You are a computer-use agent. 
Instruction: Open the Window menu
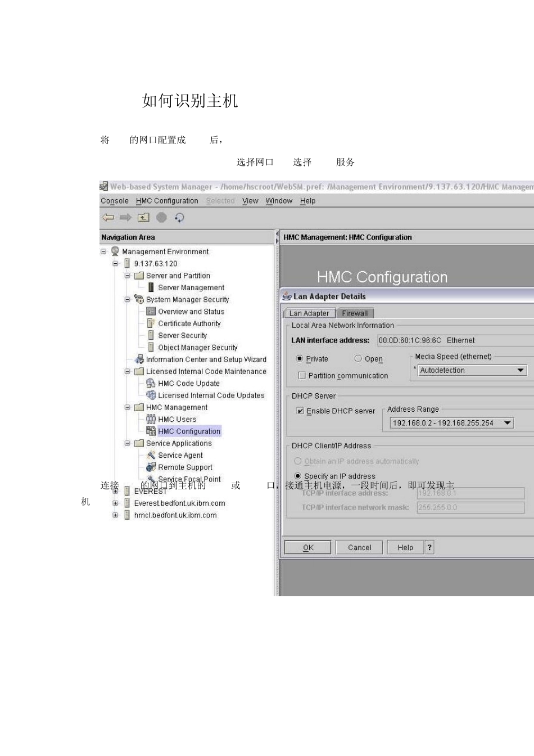pos(279,201)
